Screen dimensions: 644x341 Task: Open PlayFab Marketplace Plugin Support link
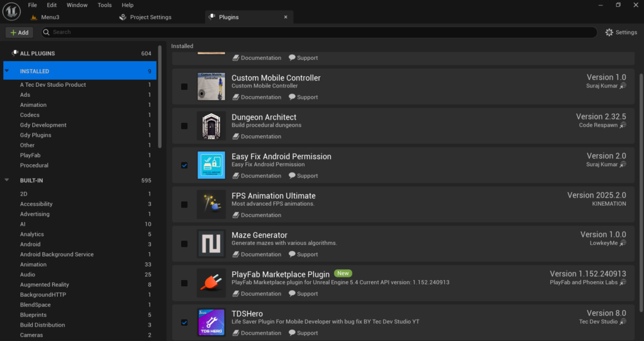[x=303, y=293]
